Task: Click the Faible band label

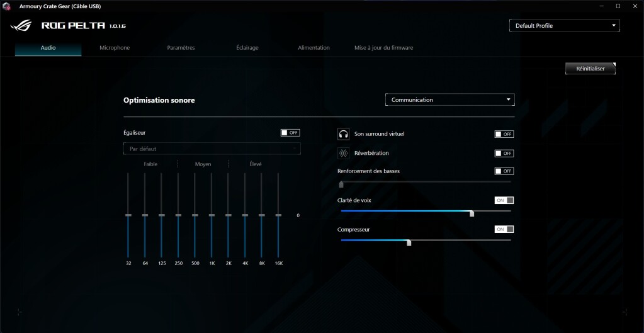Action: pos(150,164)
